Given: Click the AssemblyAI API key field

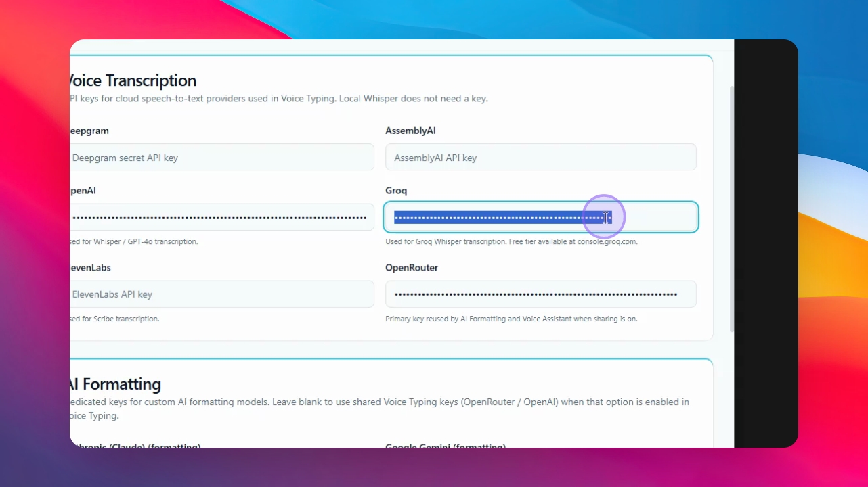Looking at the screenshot, I should [541, 157].
